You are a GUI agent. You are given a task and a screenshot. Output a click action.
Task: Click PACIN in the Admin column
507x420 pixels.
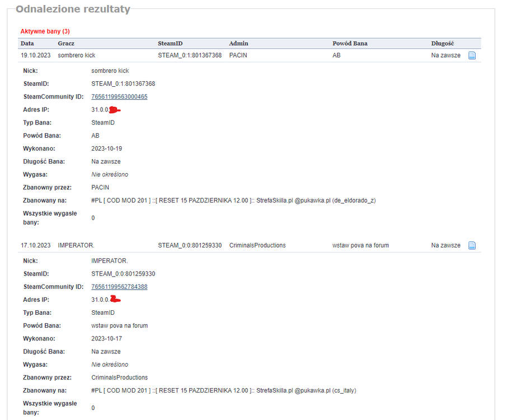click(x=238, y=55)
